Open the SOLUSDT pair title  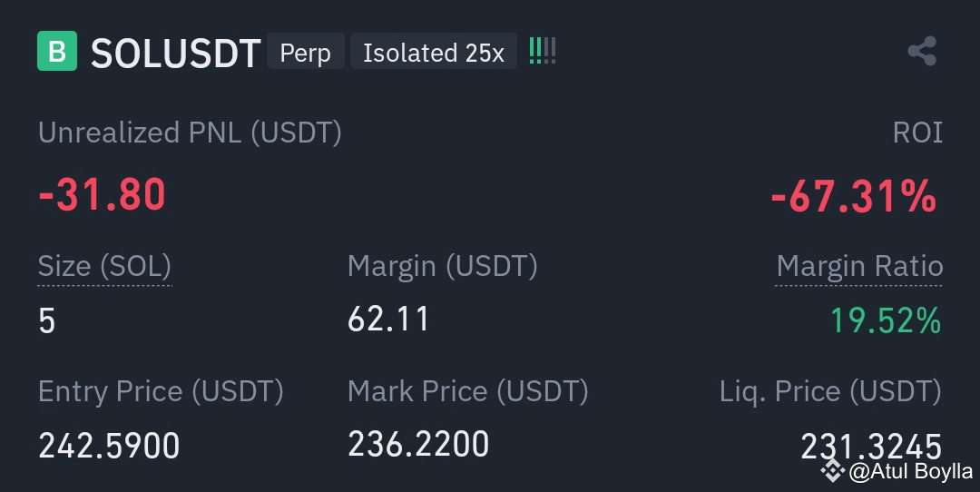176,54
